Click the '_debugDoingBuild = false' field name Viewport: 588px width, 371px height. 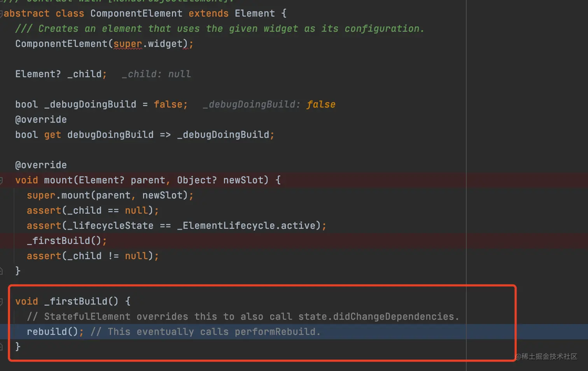90,105
